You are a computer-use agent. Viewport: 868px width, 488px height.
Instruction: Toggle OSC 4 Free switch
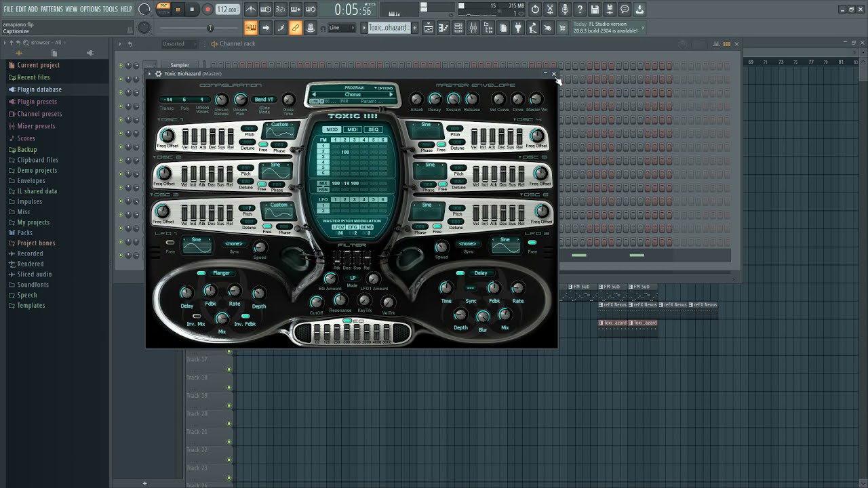pos(441,144)
